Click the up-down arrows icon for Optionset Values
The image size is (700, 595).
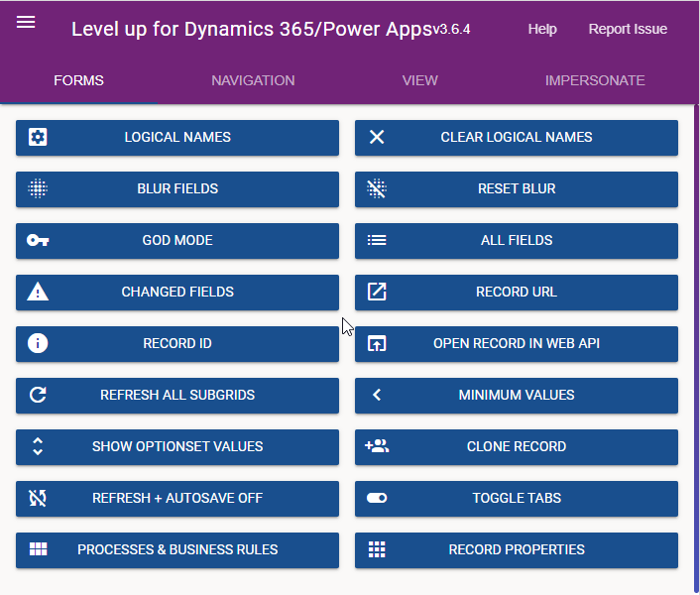[x=38, y=446]
